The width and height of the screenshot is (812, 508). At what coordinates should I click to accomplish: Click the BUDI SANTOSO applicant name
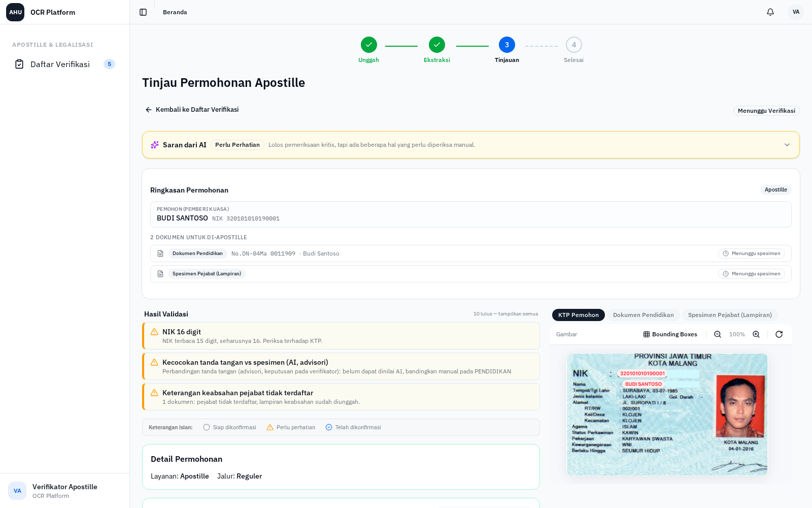(x=182, y=218)
